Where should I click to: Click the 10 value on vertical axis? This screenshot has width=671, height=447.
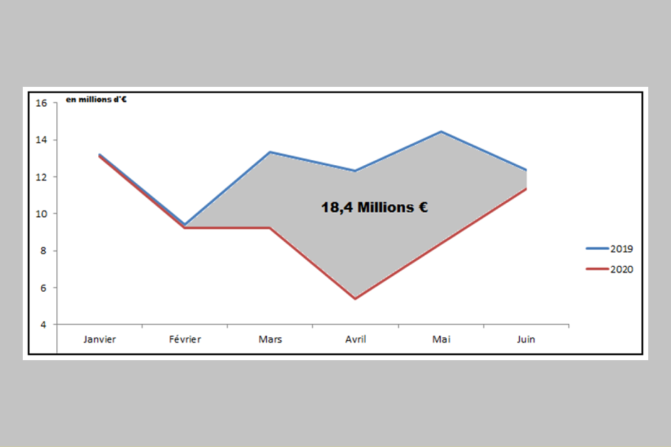tap(41, 214)
